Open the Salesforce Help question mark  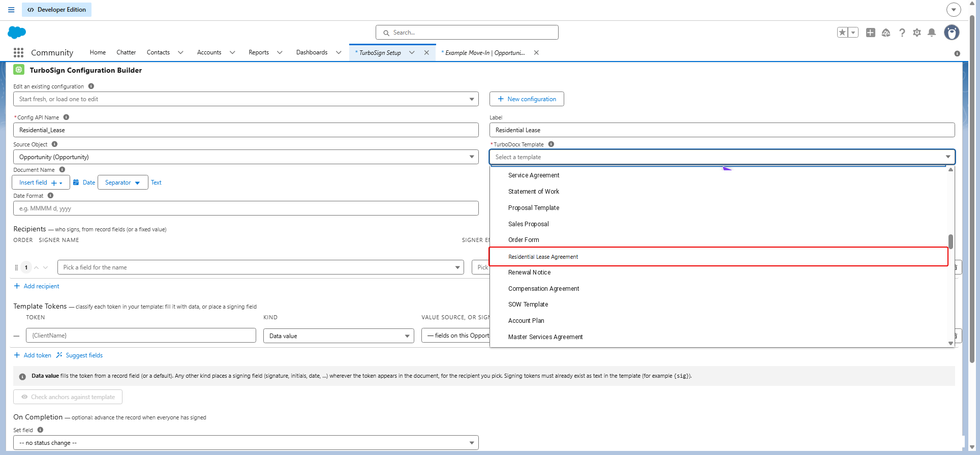click(x=902, y=33)
